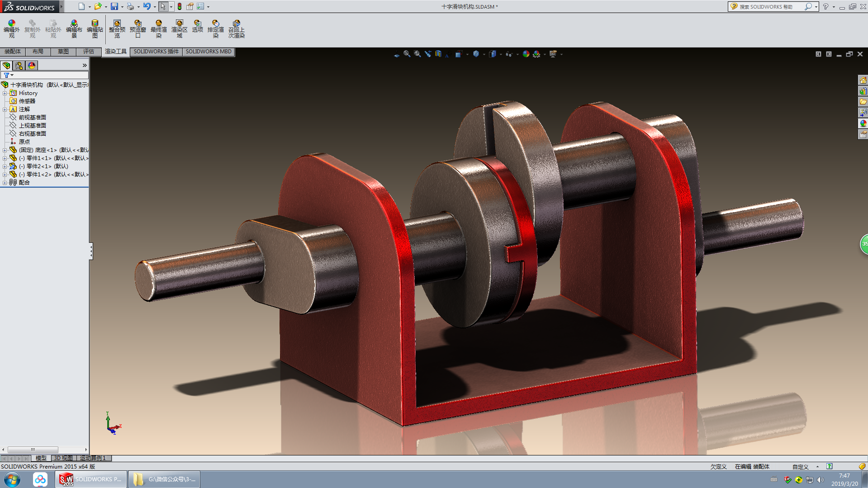
Task: Click Recall Last Render (召回上次渲染)
Action: pos(237,29)
